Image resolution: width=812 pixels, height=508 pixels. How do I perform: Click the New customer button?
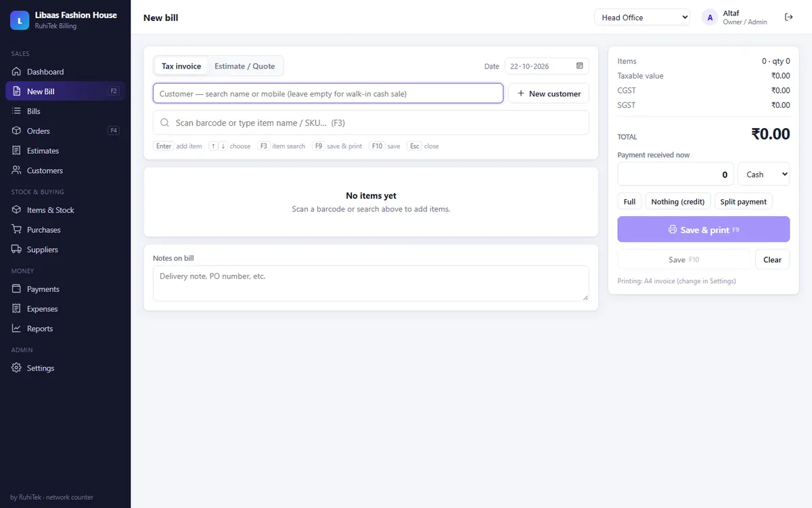[549, 93]
